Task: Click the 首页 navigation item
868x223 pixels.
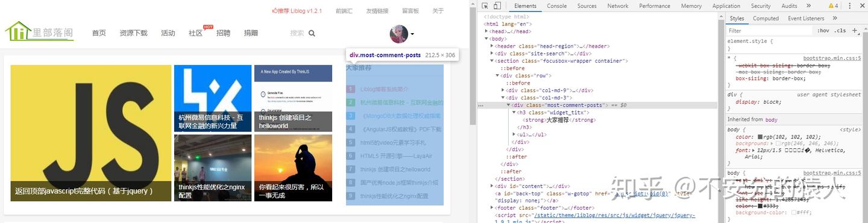Action: pos(99,33)
